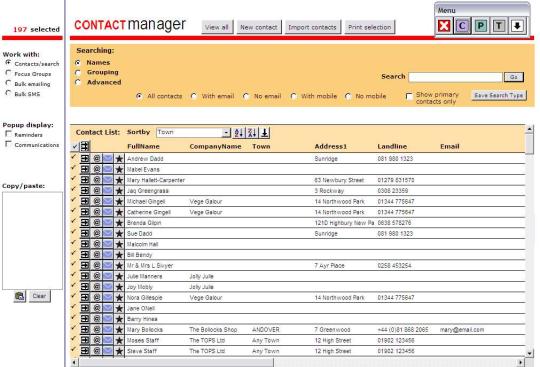Click The TOPS Ltd cell for Moses Staff
The height and width of the screenshot is (367, 540).
207,340
